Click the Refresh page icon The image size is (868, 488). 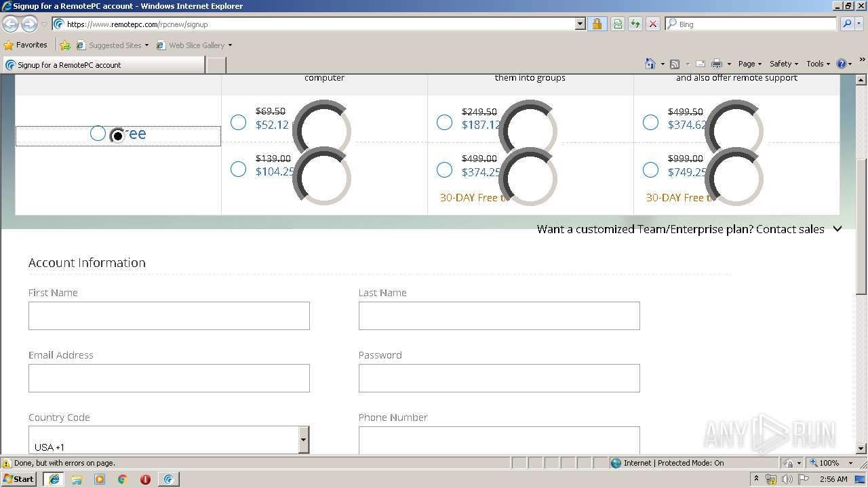click(x=635, y=24)
